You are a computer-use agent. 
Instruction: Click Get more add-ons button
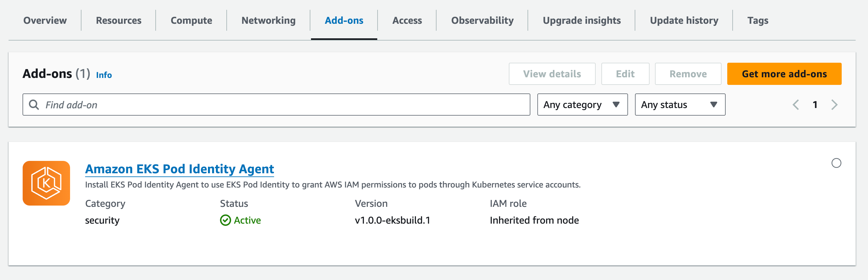click(784, 74)
